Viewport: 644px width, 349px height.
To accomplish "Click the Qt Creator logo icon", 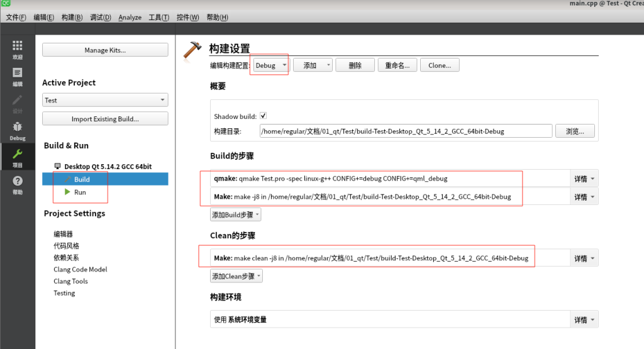I will point(6,3).
